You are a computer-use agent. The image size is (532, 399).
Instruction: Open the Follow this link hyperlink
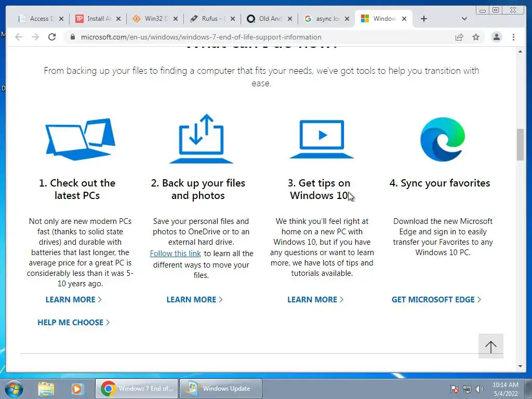pyautogui.click(x=176, y=254)
